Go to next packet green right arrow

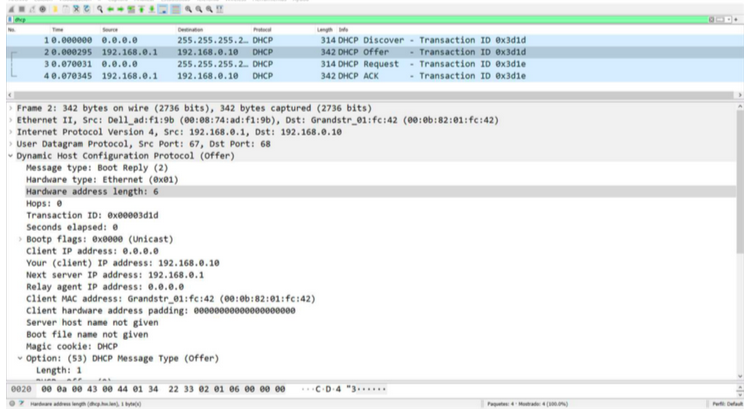point(121,9)
